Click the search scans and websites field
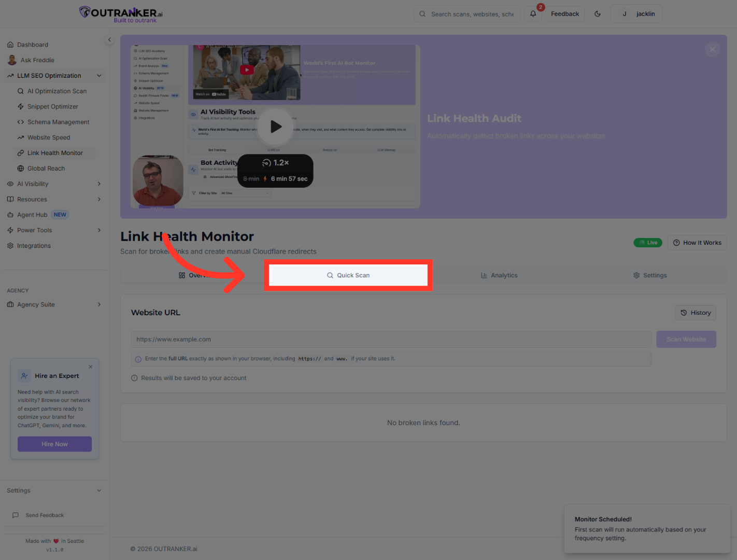Viewport: 737px width, 560px height. (x=467, y=14)
